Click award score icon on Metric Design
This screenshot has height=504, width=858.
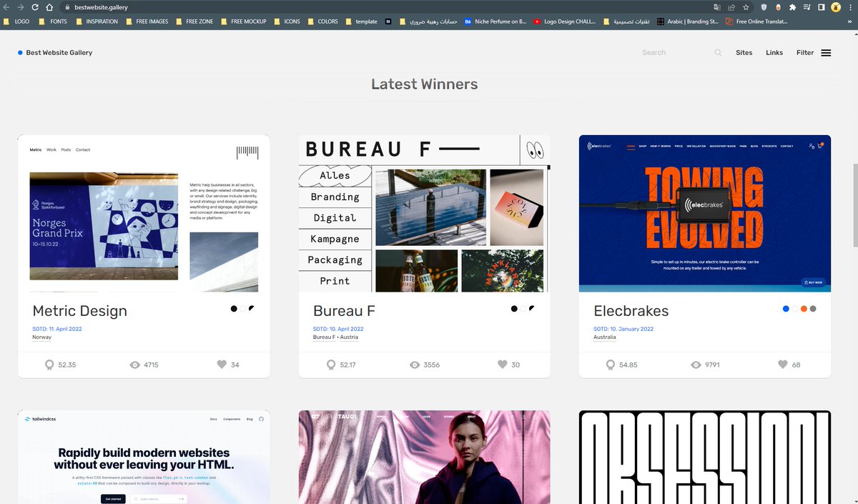coord(49,365)
